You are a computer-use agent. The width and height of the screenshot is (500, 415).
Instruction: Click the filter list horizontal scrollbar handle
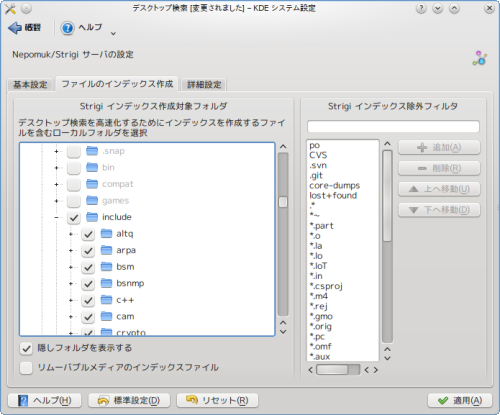point(332,370)
